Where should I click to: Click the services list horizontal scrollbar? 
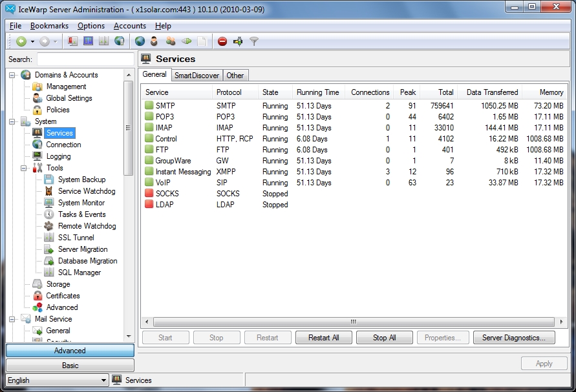(353, 322)
